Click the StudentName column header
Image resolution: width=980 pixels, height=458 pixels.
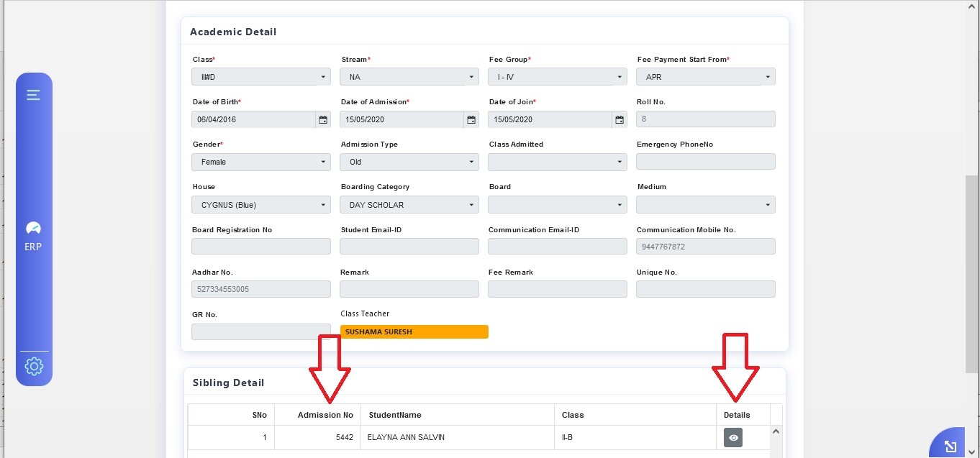[x=395, y=415]
